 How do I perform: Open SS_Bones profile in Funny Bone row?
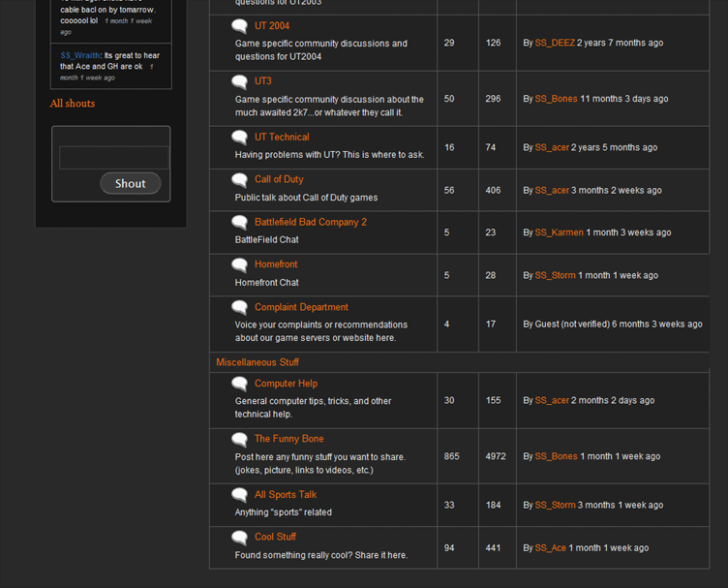pyautogui.click(x=557, y=456)
